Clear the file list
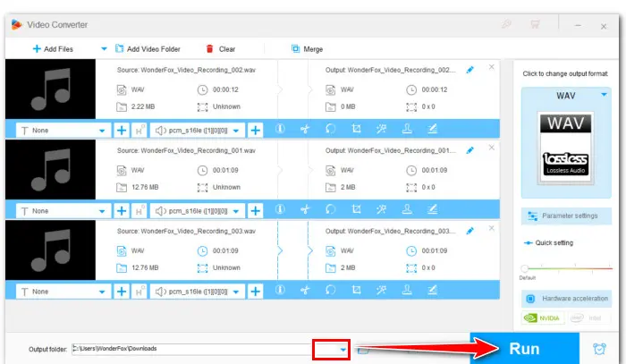The width and height of the screenshot is (626, 364). (220, 49)
